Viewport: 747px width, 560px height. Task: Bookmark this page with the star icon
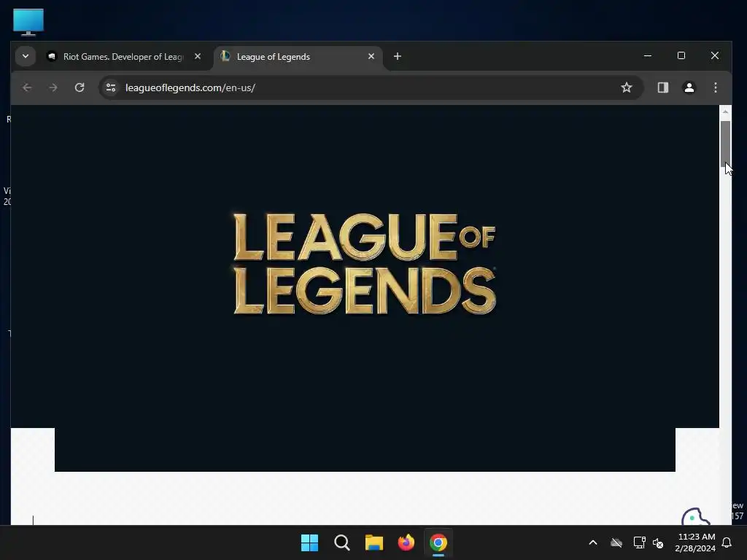627,87
